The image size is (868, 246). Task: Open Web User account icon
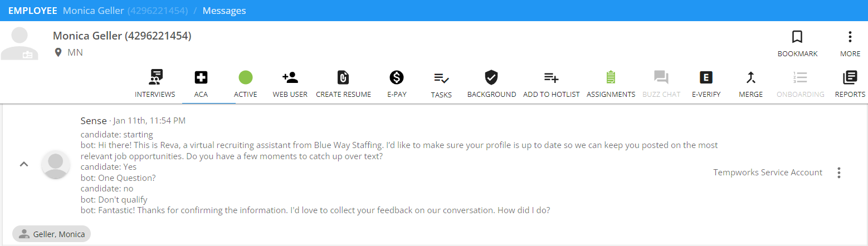pyautogui.click(x=290, y=78)
